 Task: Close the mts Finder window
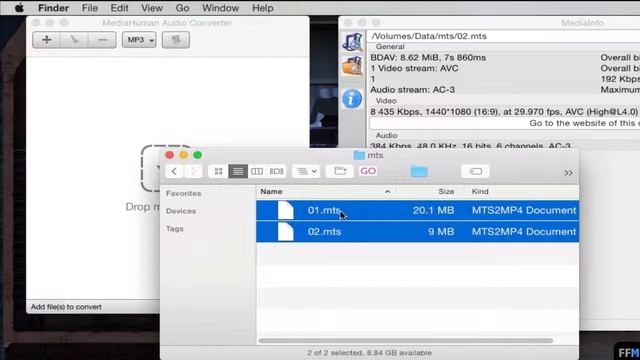click(x=169, y=155)
